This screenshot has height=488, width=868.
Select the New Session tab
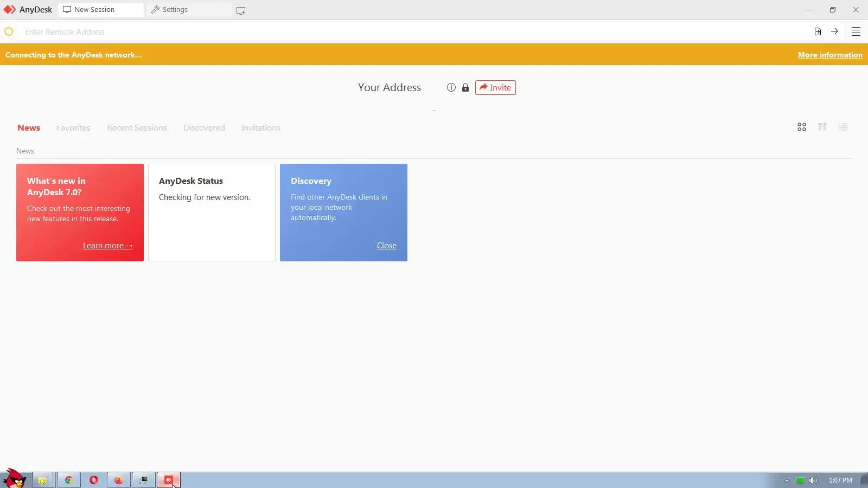[101, 10]
